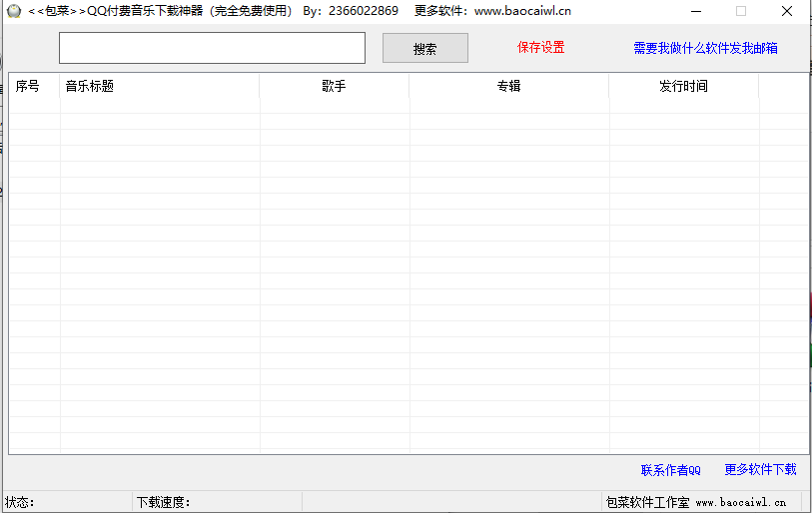
Task: Click the blank header after 发行时间
Action: click(783, 87)
